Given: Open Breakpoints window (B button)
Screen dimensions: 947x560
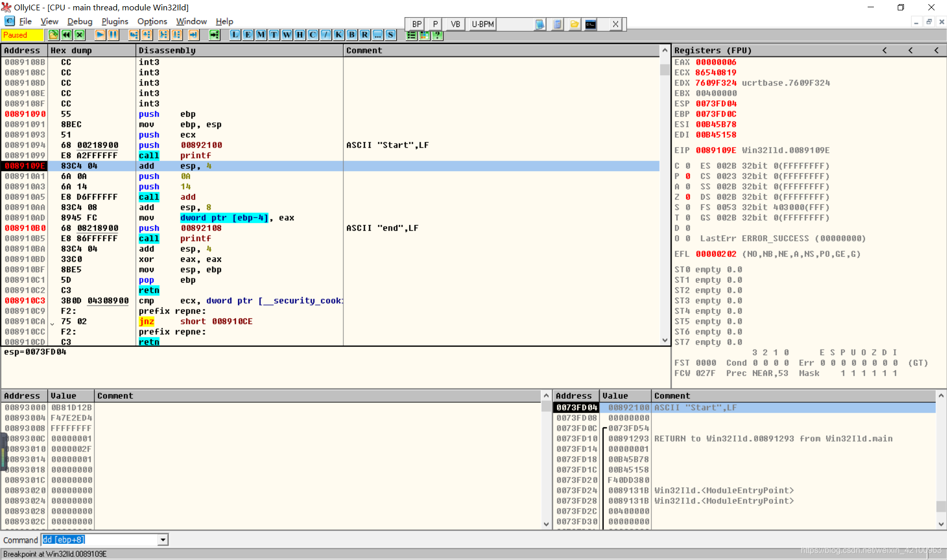Looking at the screenshot, I should point(352,35).
